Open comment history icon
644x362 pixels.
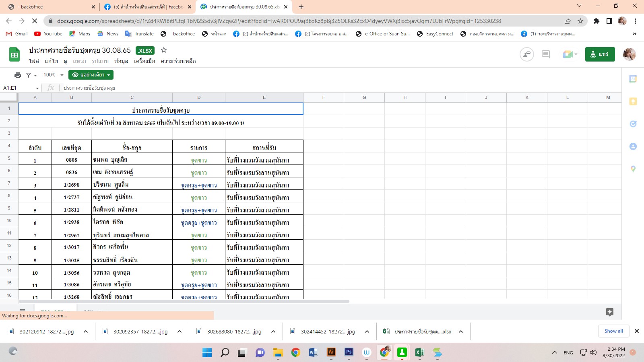point(546,54)
